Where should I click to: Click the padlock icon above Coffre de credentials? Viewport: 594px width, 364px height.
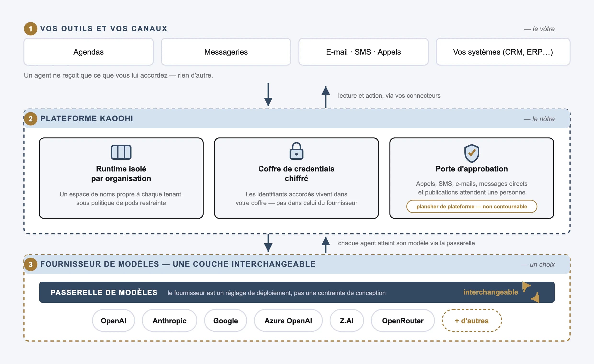click(x=296, y=151)
